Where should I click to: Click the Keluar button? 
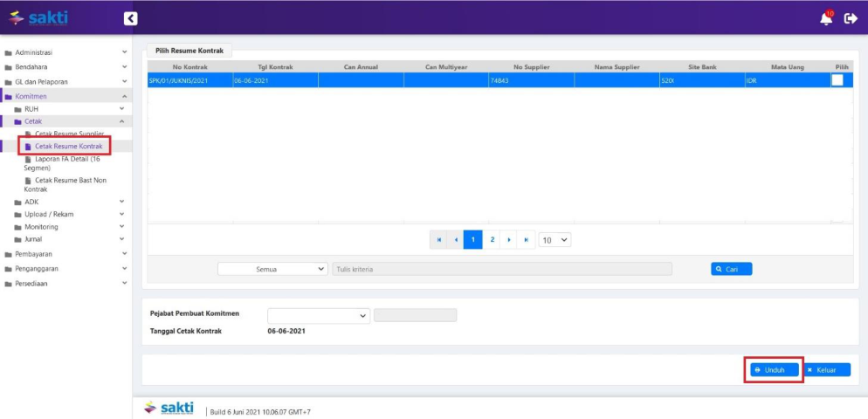tap(825, 370)
